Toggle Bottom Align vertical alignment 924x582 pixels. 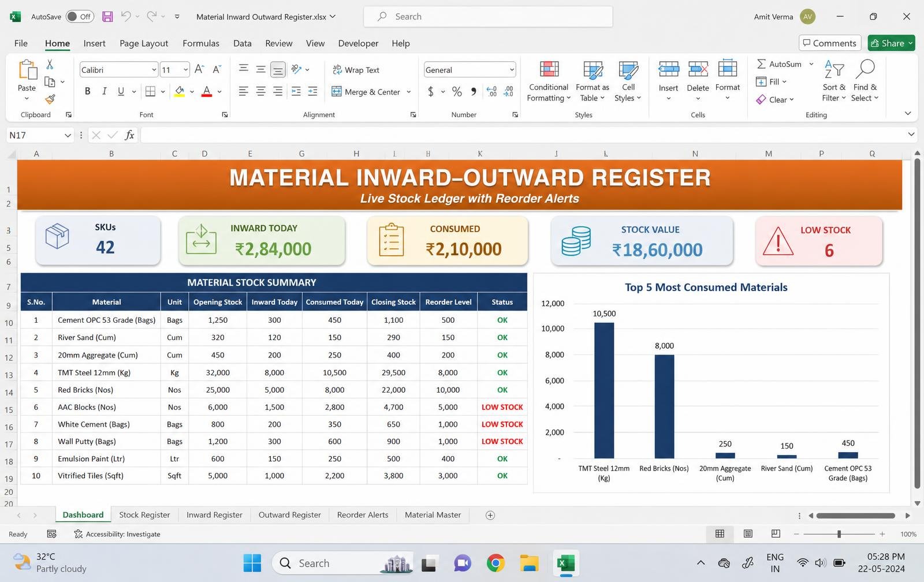(x=278, y=70)
